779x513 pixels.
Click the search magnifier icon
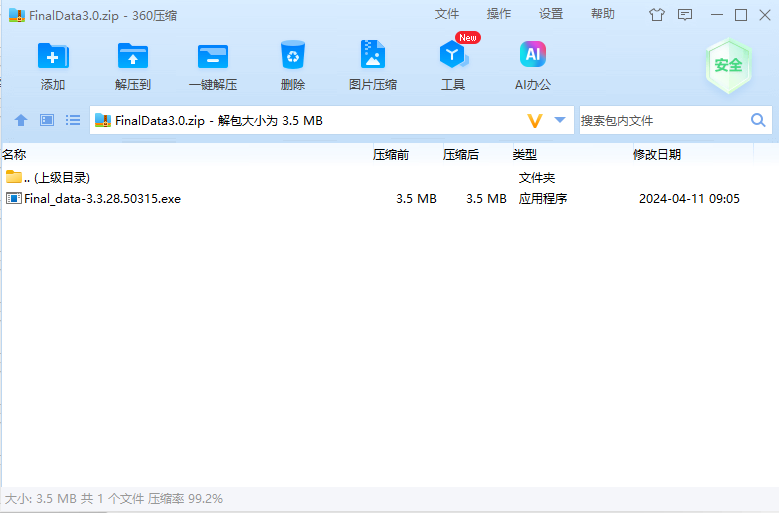(x=758, y=120)
